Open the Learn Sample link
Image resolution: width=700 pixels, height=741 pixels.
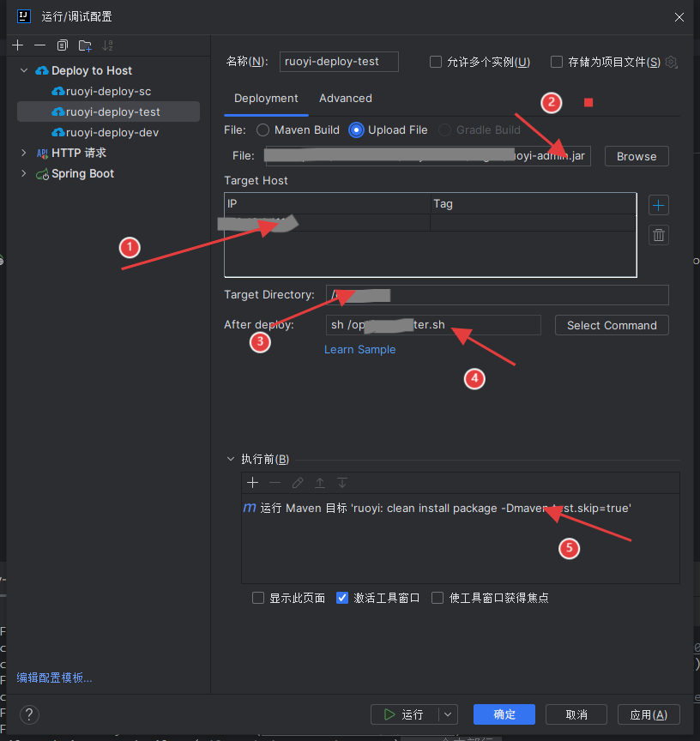[x=359, y=349]
